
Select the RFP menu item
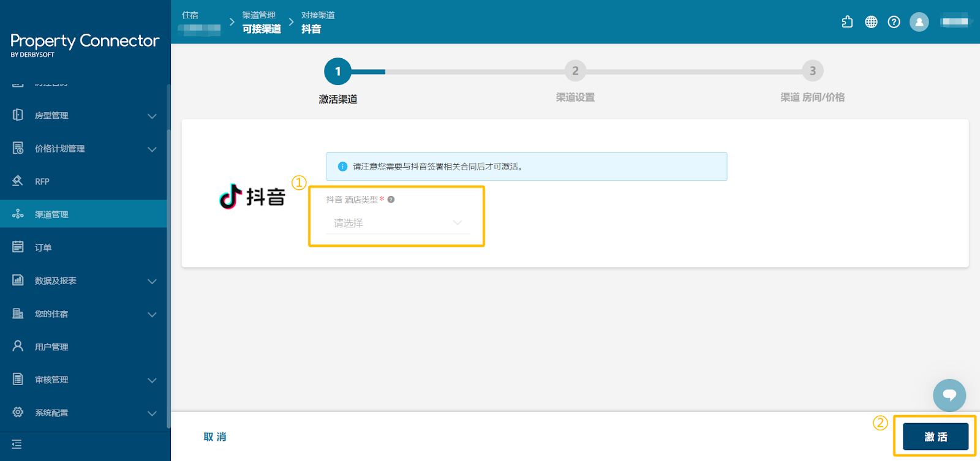pyautogui.click(x=83, y=181)
